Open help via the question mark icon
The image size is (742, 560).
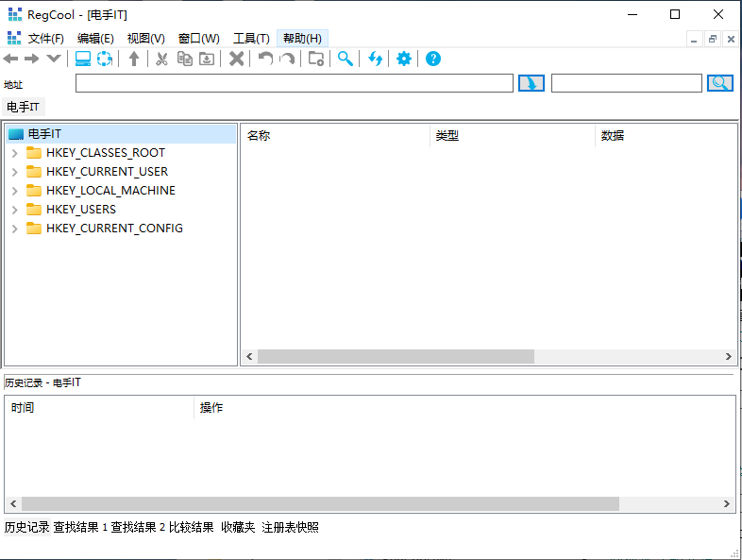click(x=433, y=59)
